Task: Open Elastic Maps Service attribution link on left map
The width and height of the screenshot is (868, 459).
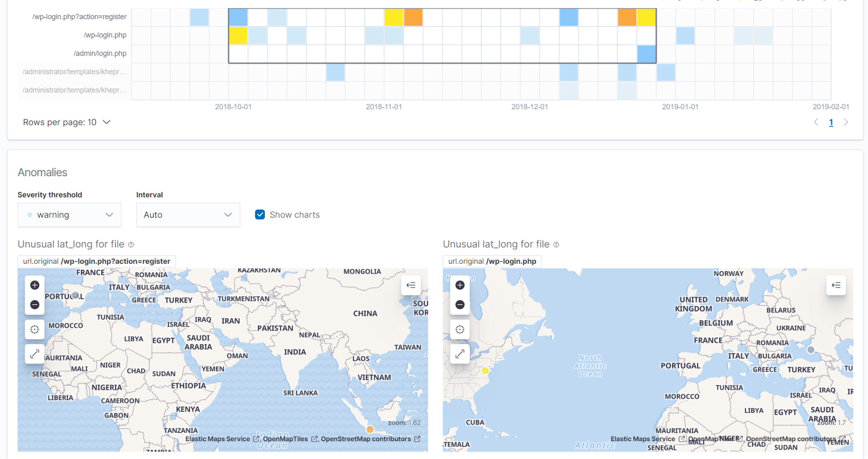Action: (218, 439)
